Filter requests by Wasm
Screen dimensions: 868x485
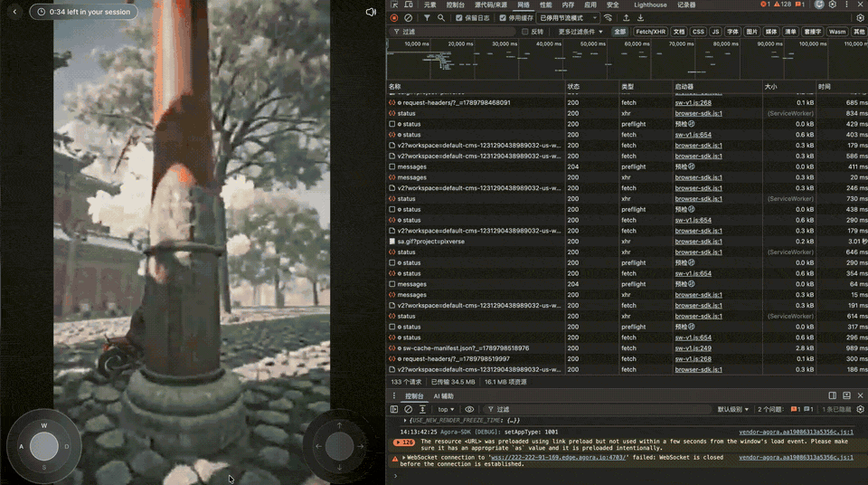tap(837, 32)
